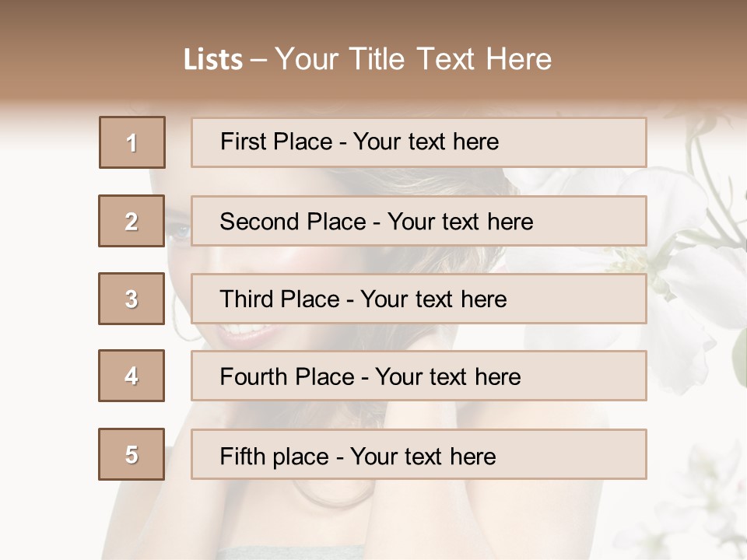Click the number 1 box
The height and width of the screenshot is (560, 747).
(132, 142)
